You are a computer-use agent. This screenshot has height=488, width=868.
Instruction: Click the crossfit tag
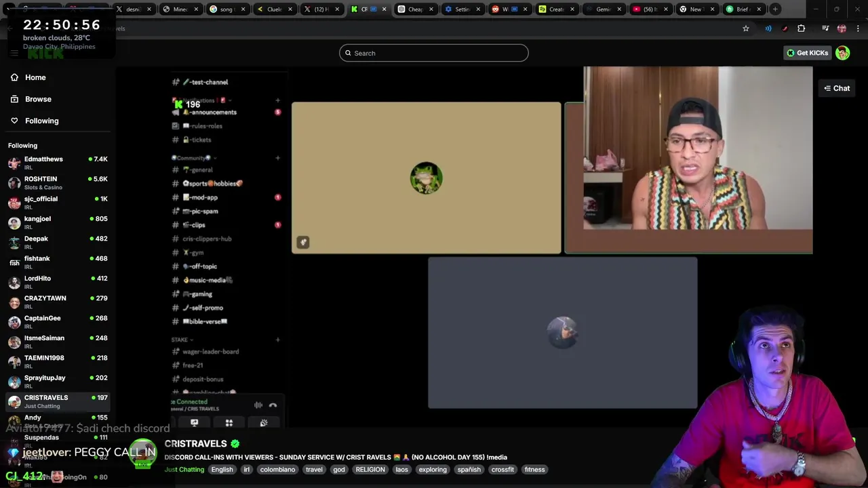[x=503, y=469]
